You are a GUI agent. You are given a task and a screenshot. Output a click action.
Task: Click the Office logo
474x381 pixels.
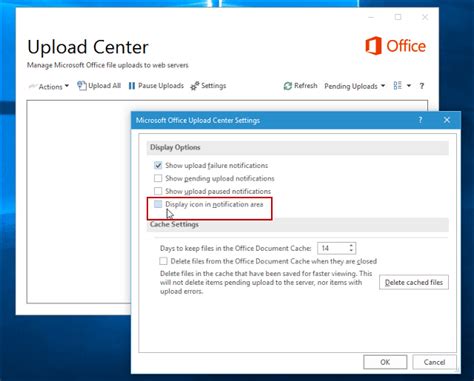tap(395, 46)
